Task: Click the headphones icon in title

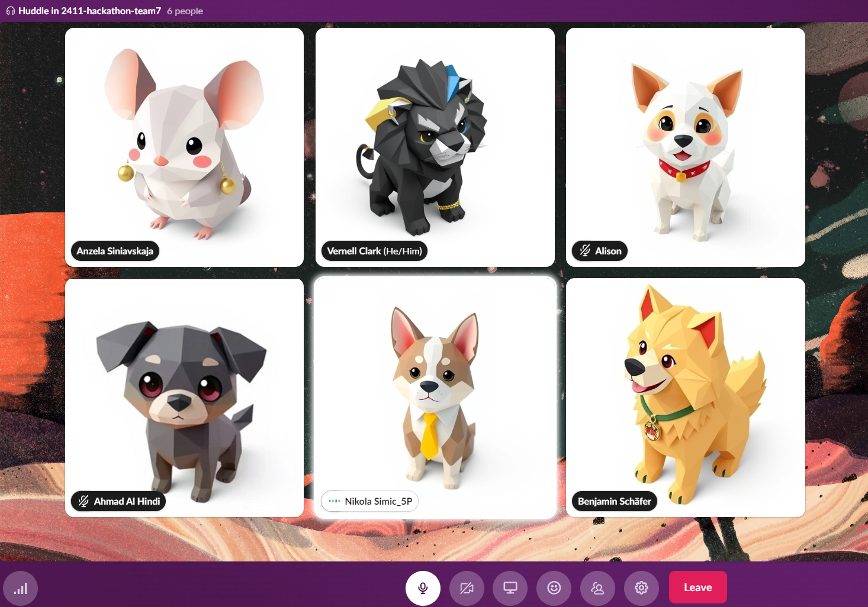Action: coord(11,11)
